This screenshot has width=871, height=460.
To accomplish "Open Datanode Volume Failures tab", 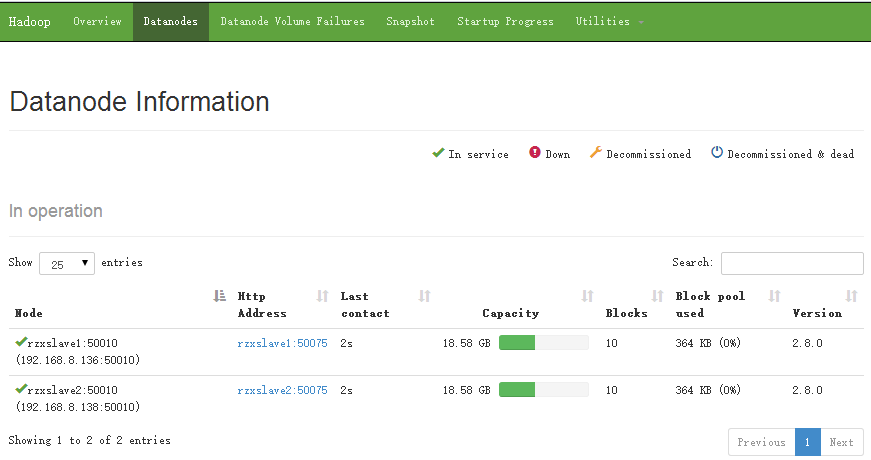I will point(292,22).
